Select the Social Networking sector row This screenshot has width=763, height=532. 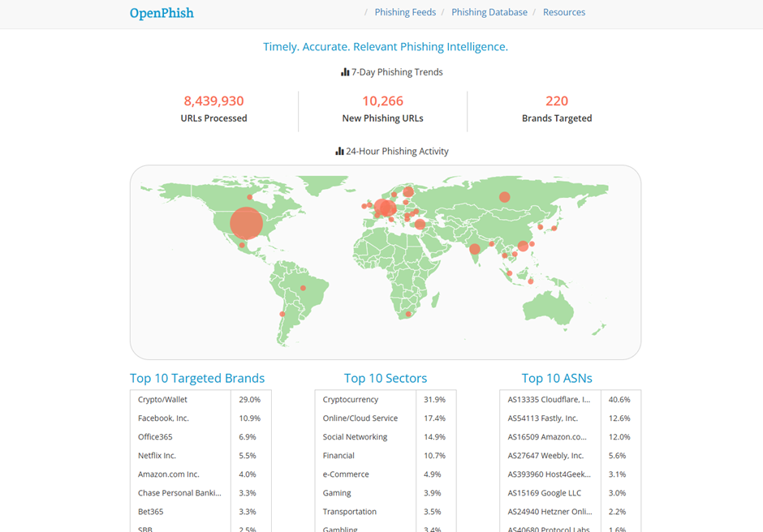click(386, 436)
